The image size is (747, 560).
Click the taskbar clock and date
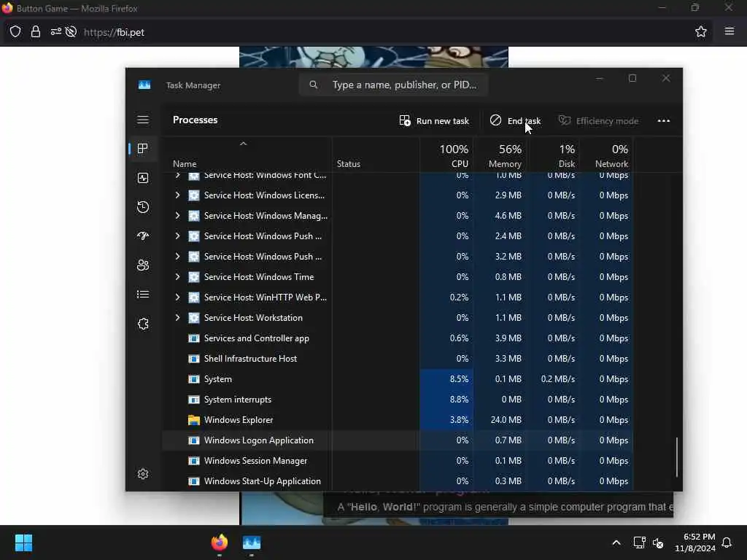point(694,542)
